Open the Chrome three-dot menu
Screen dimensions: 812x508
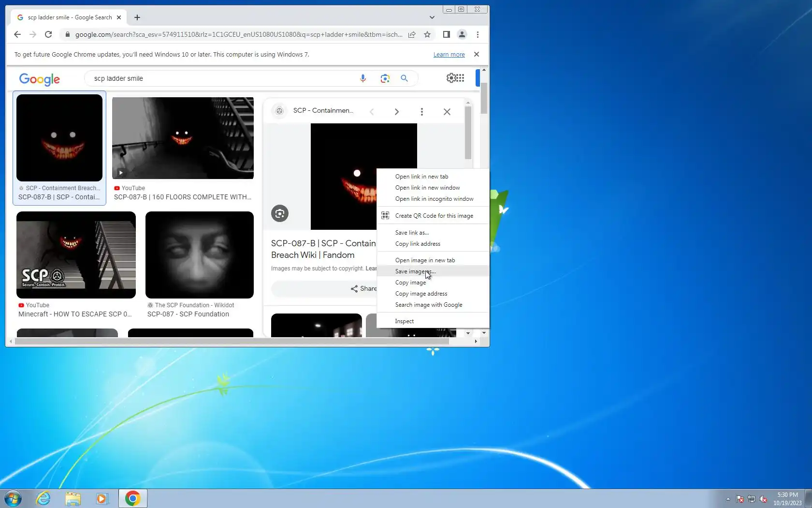pyautogui.click(x=478, y=34)
